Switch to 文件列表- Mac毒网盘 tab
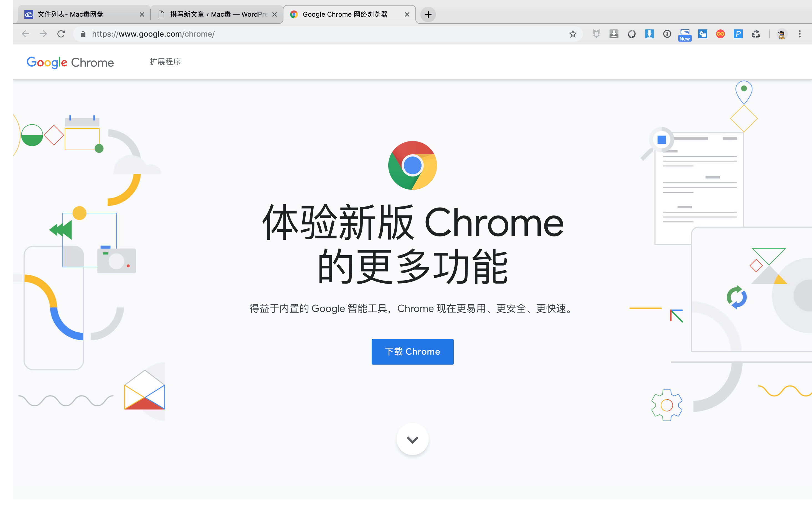812x515 pixels. click(x=78, y=14)
